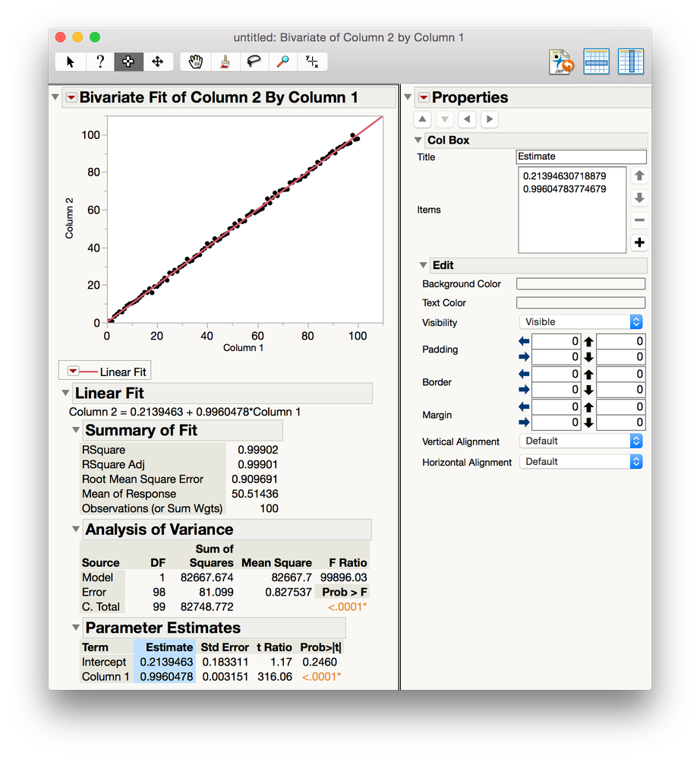Collapse the Analysis of Variance section
This screenshot has height=759, width=700.
tap(76, 529)
